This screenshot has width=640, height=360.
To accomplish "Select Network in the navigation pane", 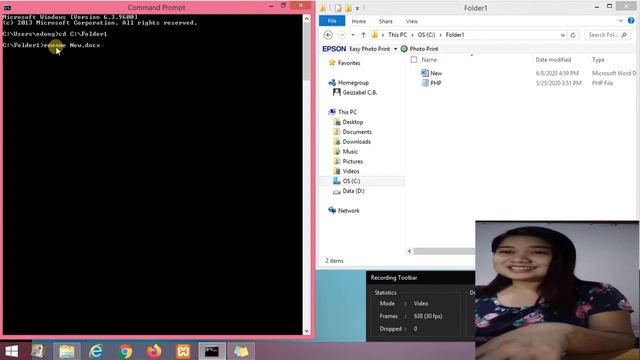I will 343,211.
